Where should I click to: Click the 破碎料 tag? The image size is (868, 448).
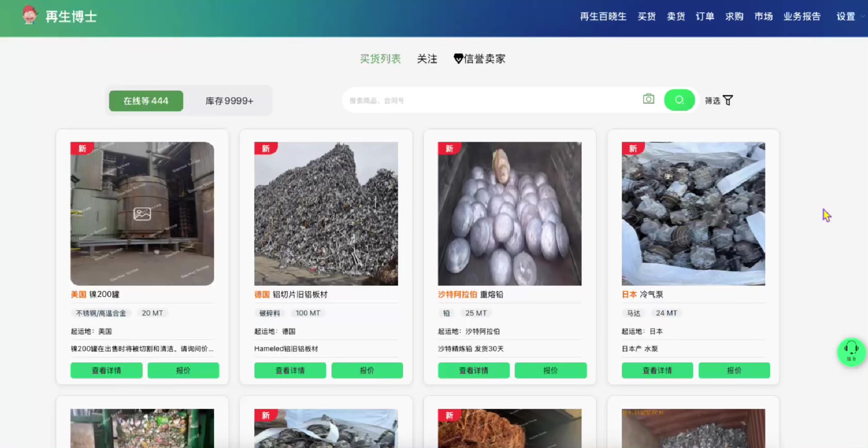point(269,313)
